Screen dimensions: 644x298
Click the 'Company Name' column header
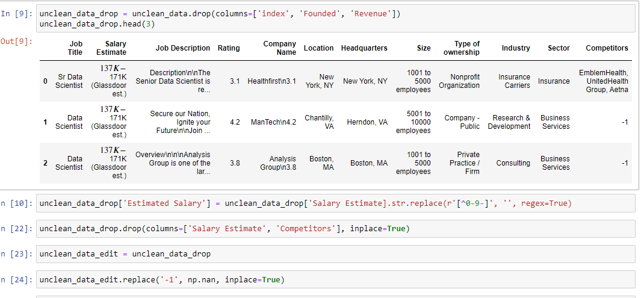tap(280, 48)
